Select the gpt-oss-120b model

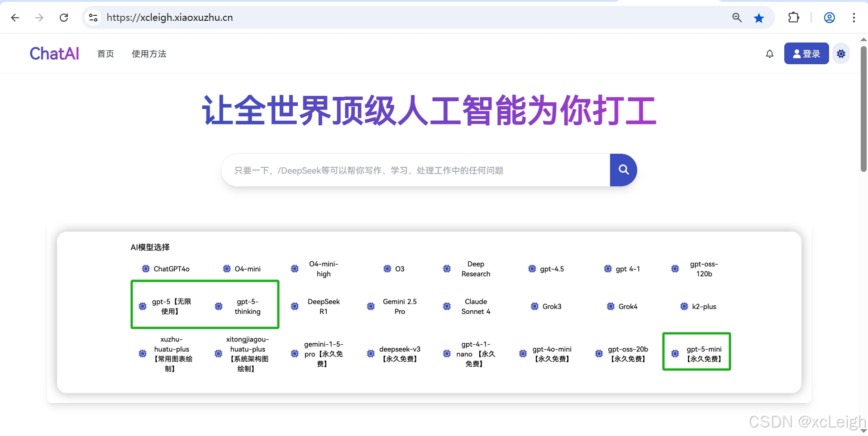click(704, 269)
